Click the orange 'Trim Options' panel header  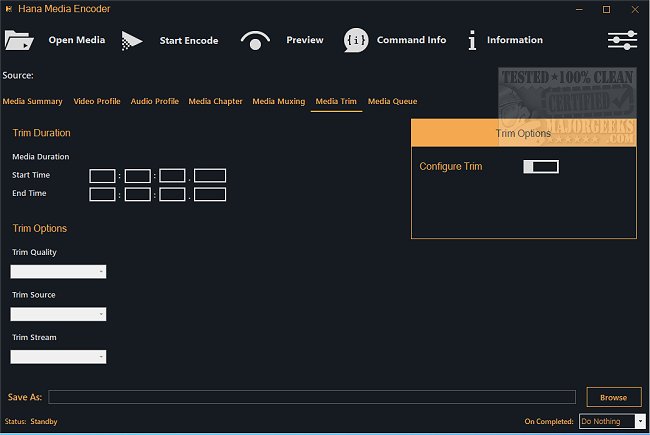524,133
